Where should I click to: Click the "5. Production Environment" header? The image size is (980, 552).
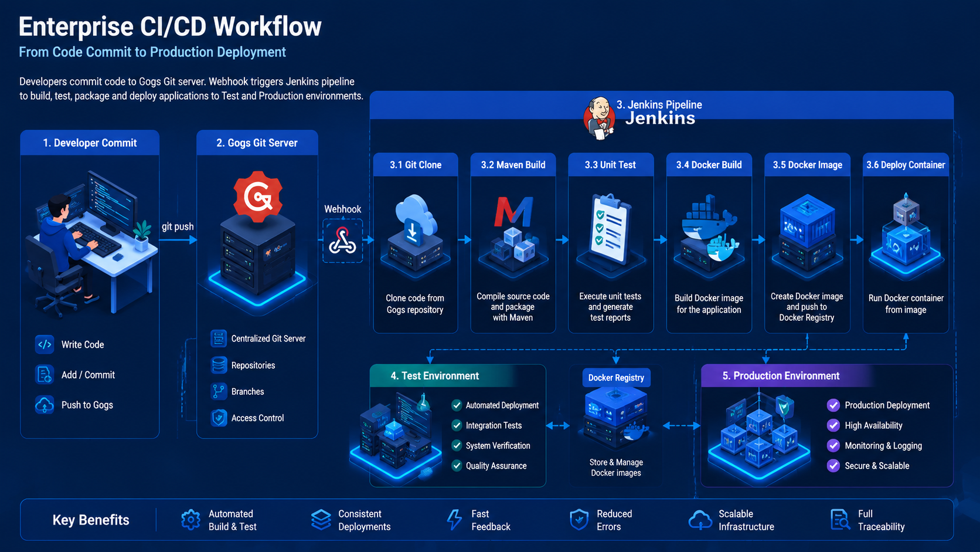(781, 375)
